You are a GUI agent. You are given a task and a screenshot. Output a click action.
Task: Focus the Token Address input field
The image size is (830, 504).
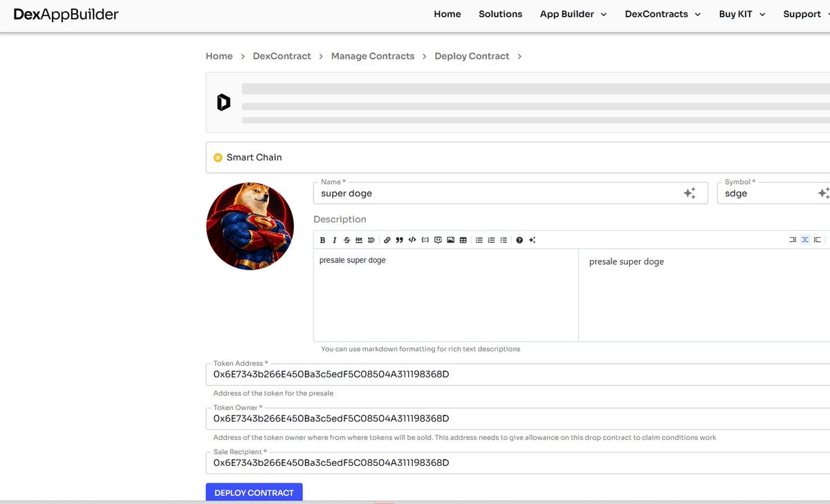[x=518, y=375]
